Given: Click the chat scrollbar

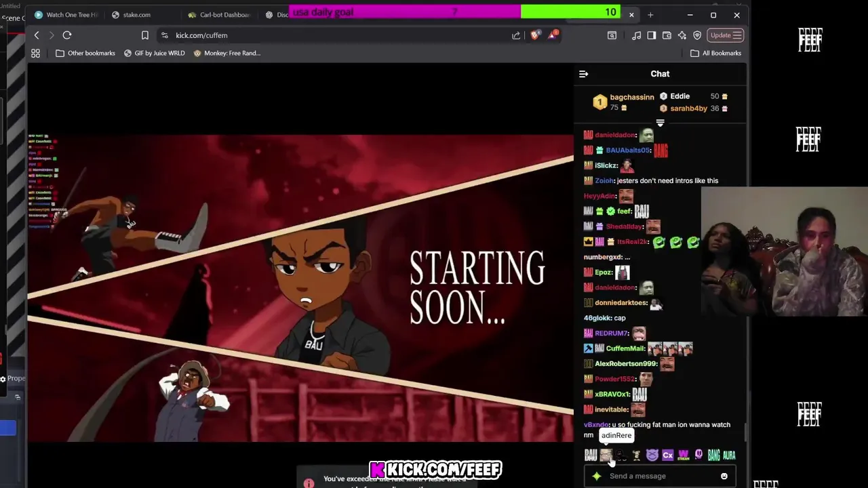Looking at the screenshot, I should (x=745, y=431).
